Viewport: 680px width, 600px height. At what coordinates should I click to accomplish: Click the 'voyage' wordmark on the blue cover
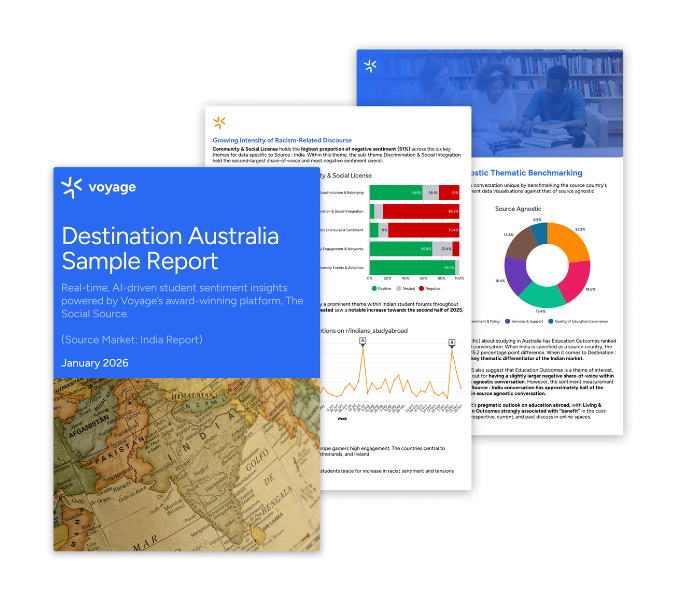(112, 187)
